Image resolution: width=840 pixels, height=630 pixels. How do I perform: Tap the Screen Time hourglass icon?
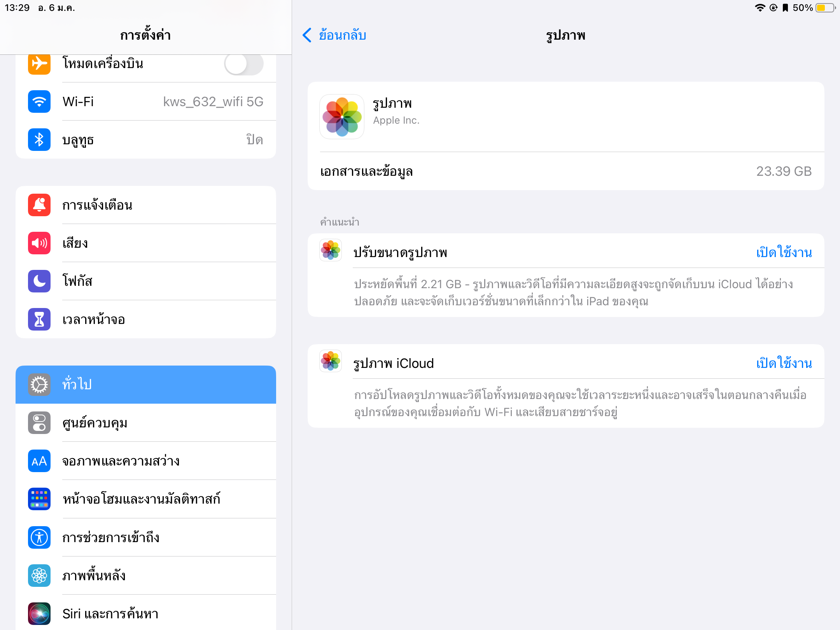tap(39, 319)
